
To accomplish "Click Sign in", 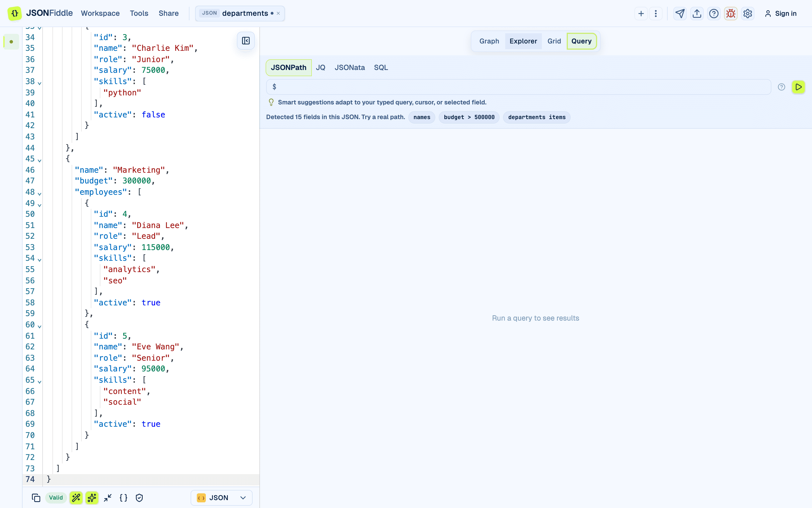I will point(780,14).
